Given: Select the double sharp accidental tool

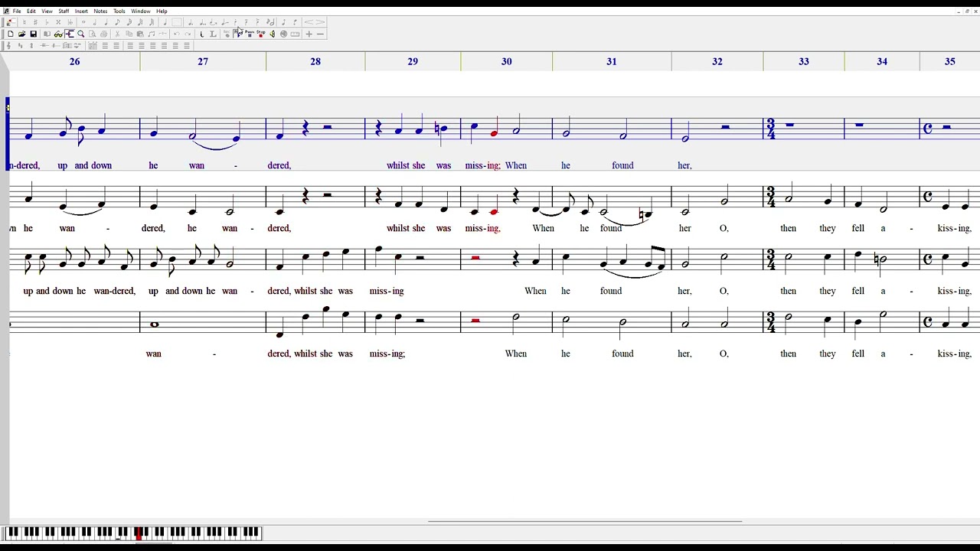Looking at the screenshot, I should 58,22.
